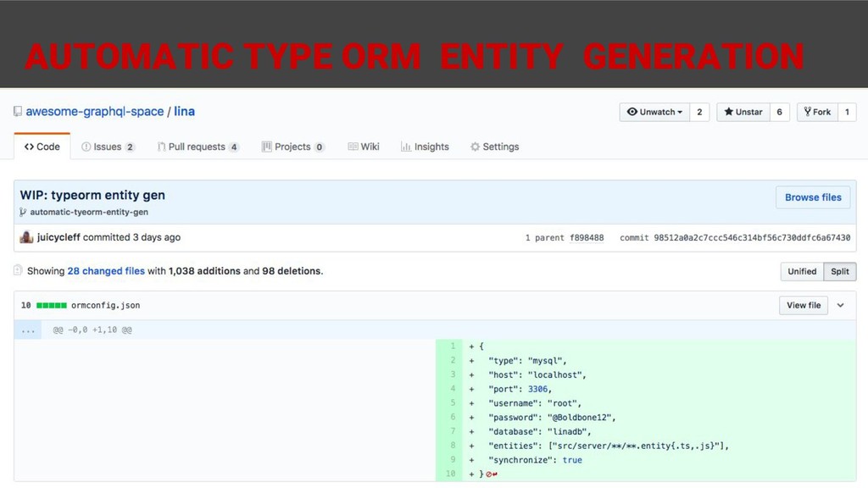Switch to the Issues tab
Viewport: 868px width, 488px height.
(108, 147)
